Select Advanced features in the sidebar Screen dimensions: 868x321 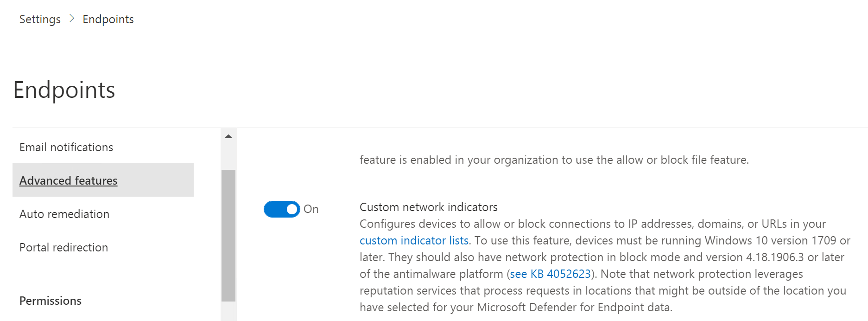68,180
